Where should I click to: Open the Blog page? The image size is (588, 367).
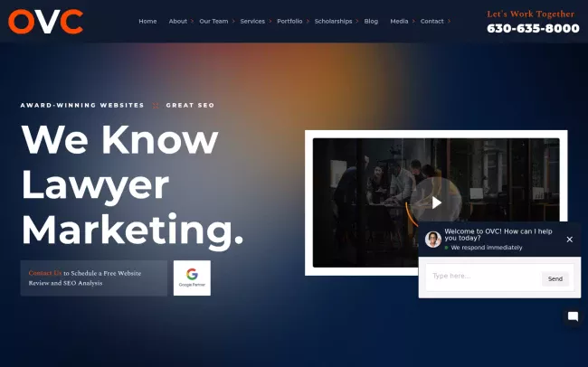(x=371, y=22)
